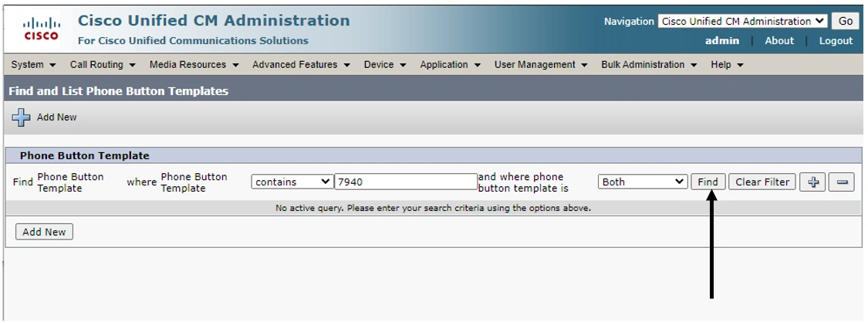
Task: Open the Media Resources menu
Action: pyautogui.click(x=194, y=65)
